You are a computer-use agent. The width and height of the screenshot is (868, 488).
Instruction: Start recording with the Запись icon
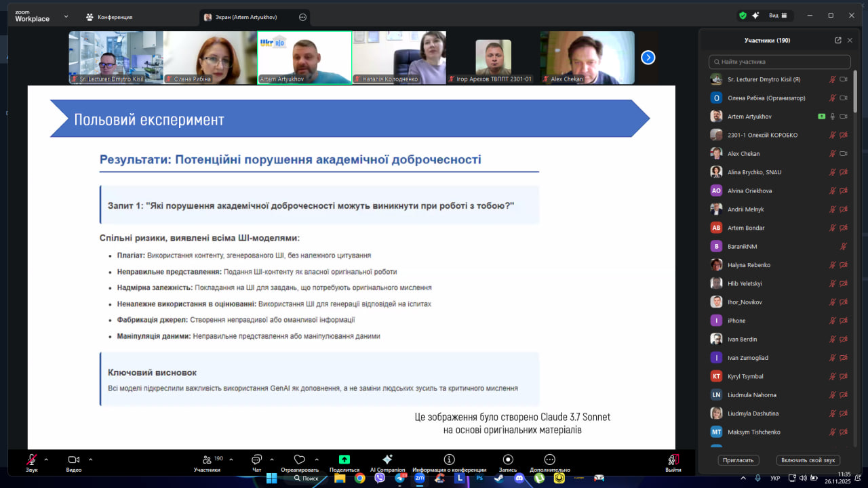[508, 460]
